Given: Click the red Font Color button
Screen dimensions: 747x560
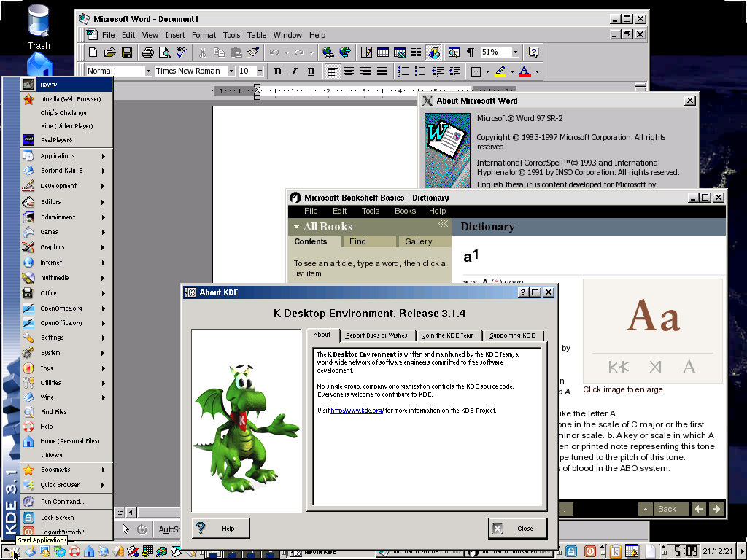Looking at the screenshot, I should (x=525, y=71).
